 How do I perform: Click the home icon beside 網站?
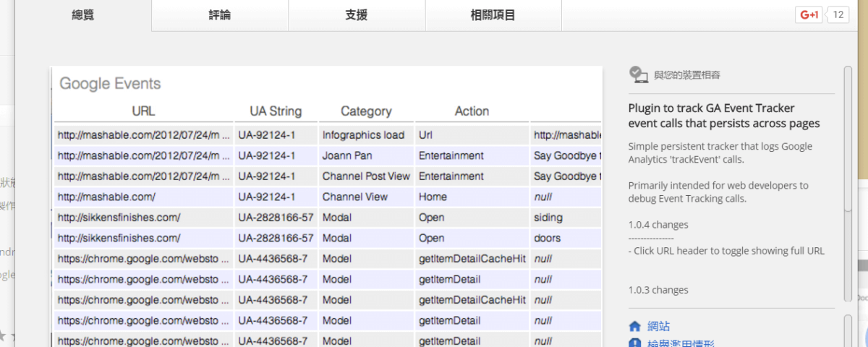[x=635, y=327]
